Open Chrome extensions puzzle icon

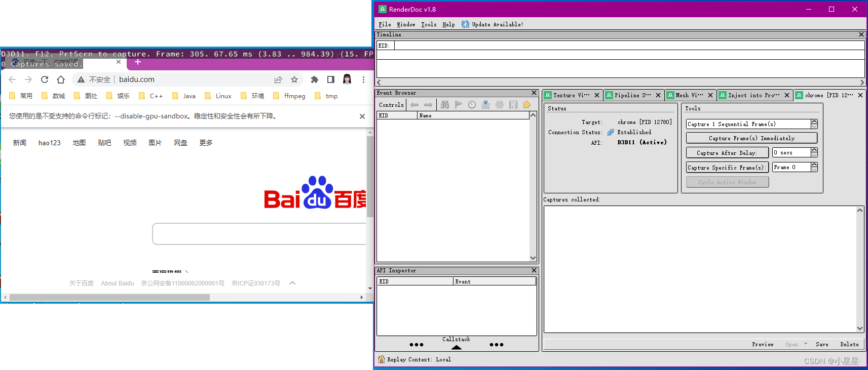315,79
